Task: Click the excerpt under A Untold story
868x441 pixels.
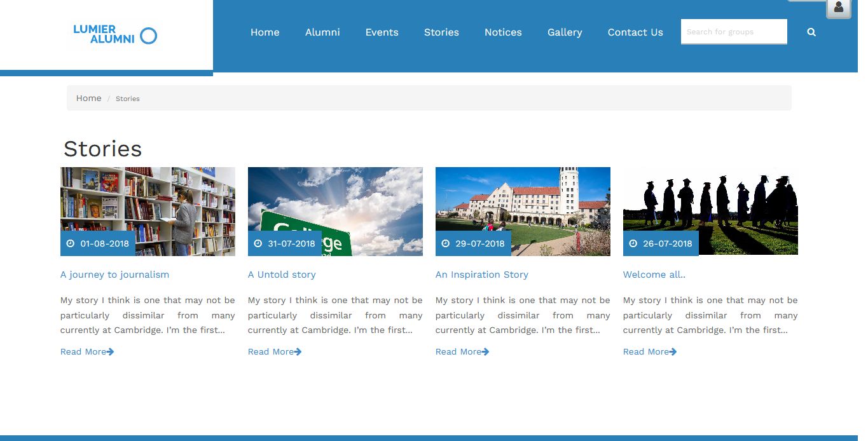Action: (x=335, y=315)
